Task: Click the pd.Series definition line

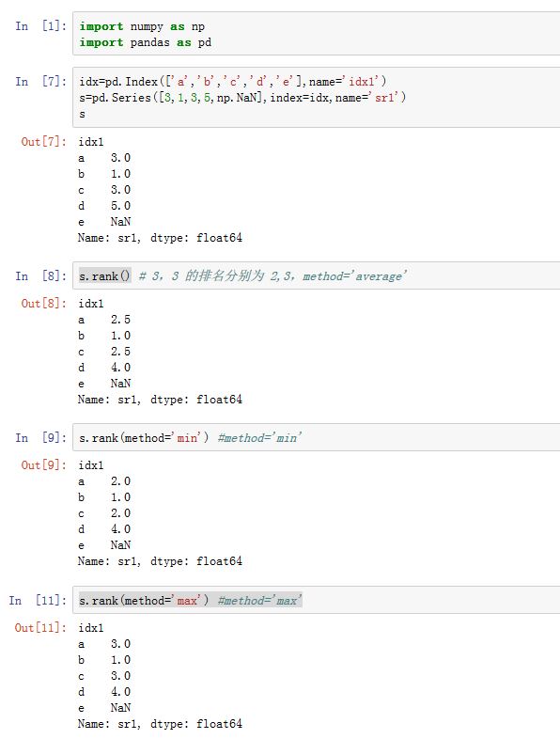Action: pos(242,98)
